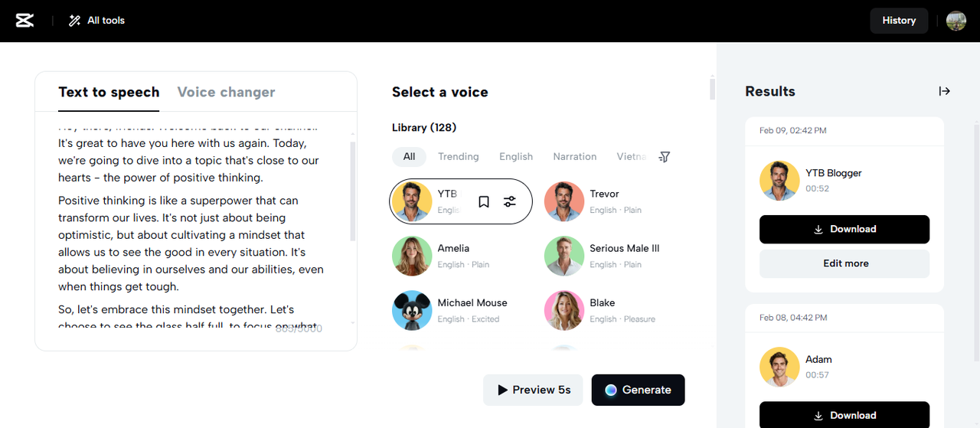
Task: Click the CapCut logo icon
Action: tap(25, 21)
